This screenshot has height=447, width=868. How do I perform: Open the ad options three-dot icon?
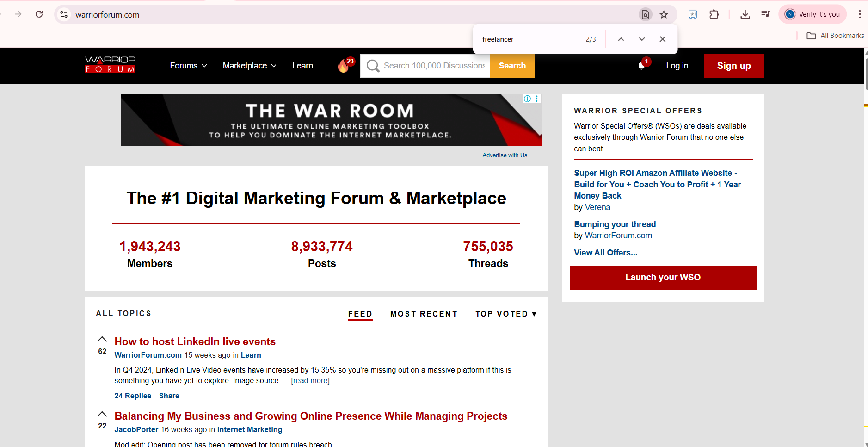537,99
